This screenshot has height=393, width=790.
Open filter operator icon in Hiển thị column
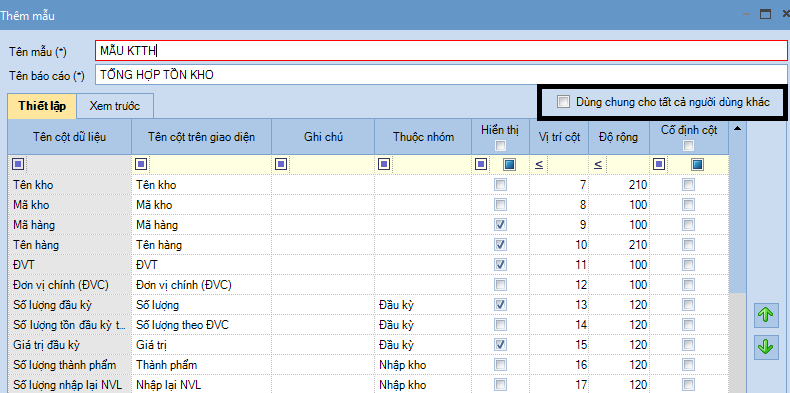481,164
